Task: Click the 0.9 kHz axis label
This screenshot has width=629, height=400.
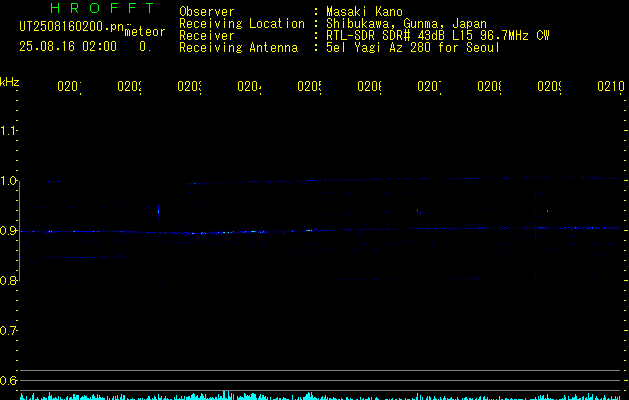Action: pyautogui.click(x=8, y=231)
